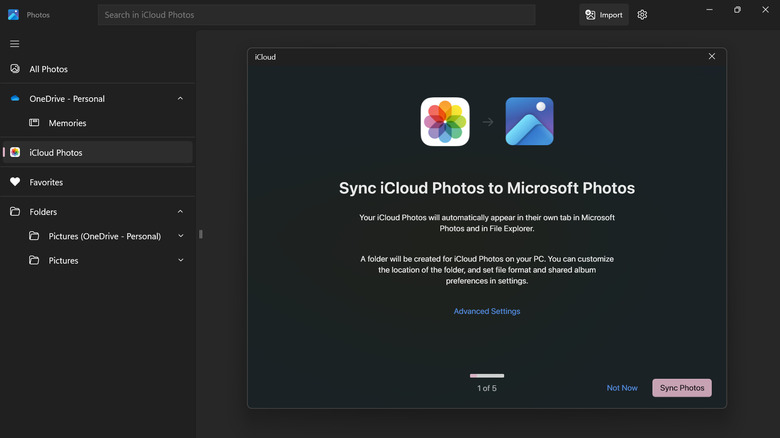
Task: Click the Import button
Action: point(604,15)
